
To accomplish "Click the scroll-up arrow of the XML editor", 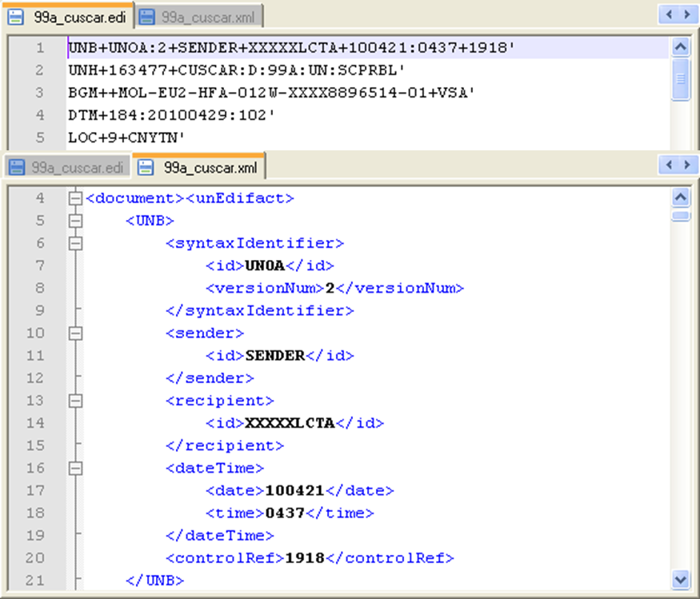I will (682, 196).
